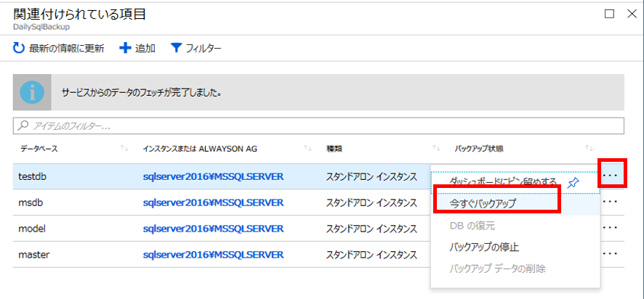Choose バックアップの停止 menu entry
Viewport: 644px width, 299px height.
click(x=484, y=247)
